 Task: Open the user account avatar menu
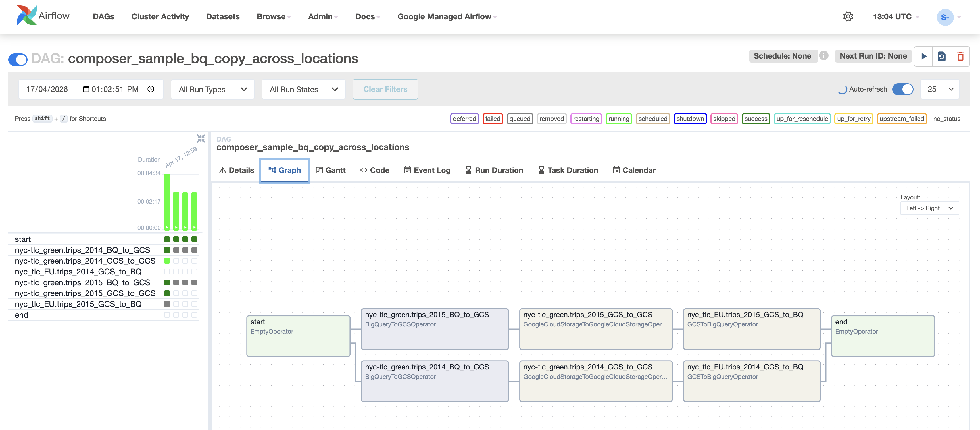click(945, 17)
